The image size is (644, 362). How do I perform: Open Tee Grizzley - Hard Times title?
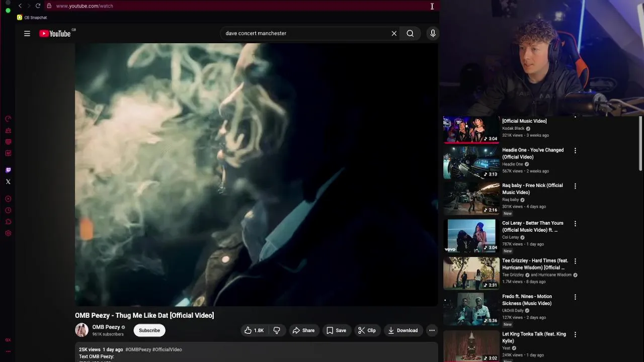coord(535,264)
